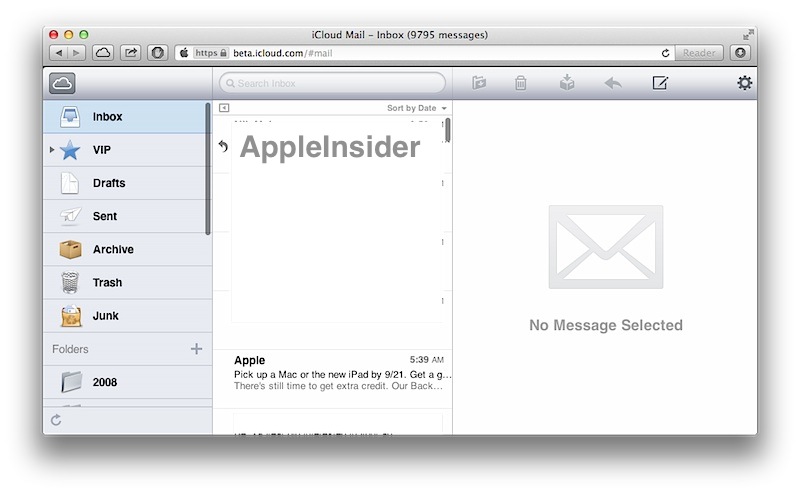This screenshot has width=800, height=494.
Task: Click the replied arrow on AppleInsider message
Action: (223, 146)
